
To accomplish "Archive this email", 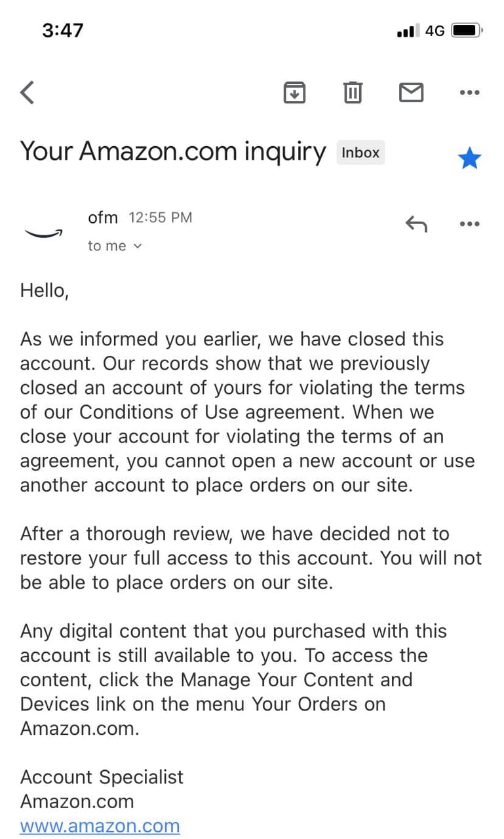I will (x=294, y=92).
